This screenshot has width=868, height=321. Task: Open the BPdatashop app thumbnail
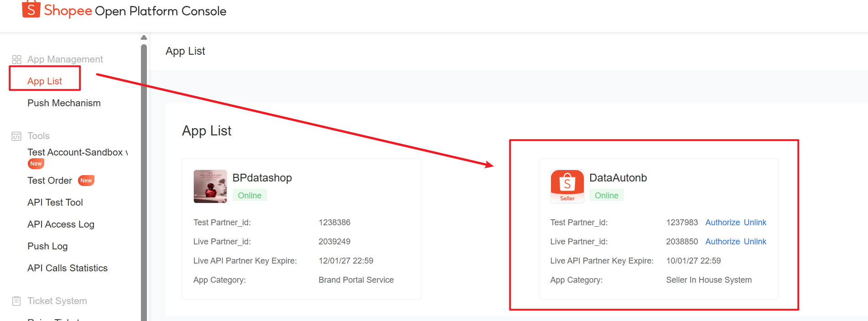[210, 186]
